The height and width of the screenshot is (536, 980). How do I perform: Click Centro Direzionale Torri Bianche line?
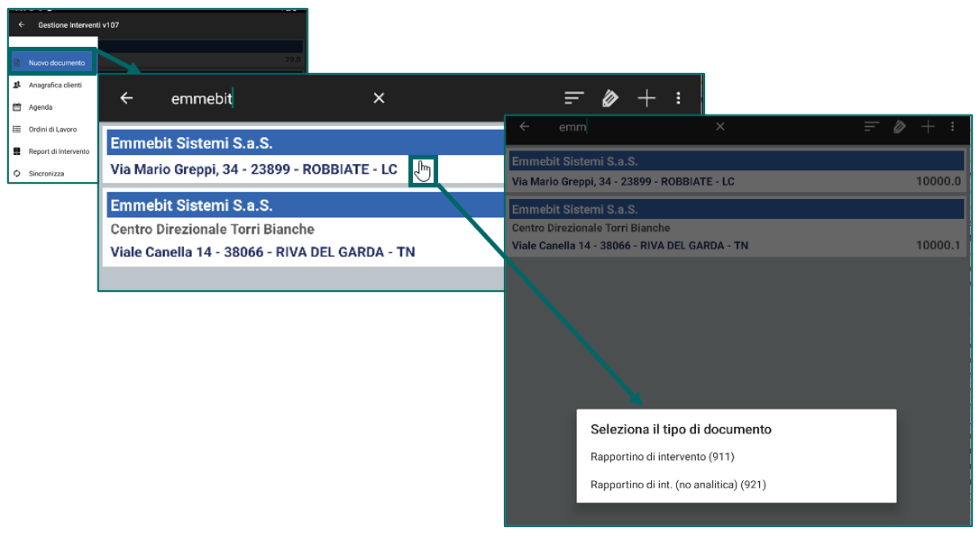click(213, 230)
